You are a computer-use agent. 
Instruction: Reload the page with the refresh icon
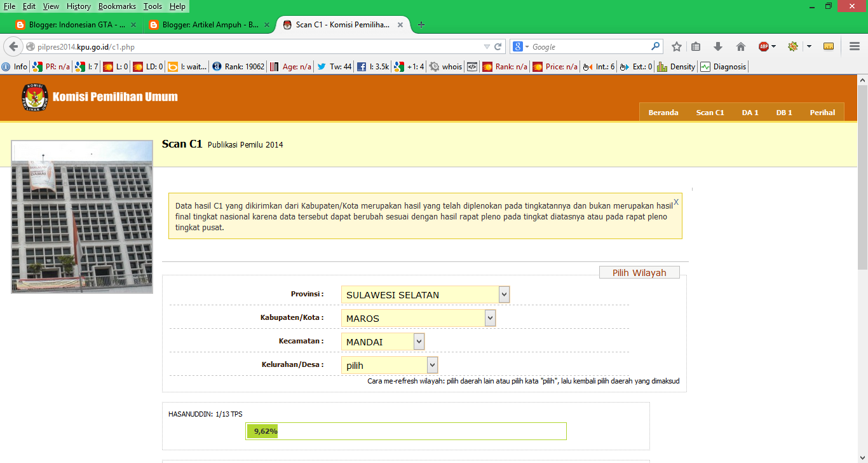pos(498,46)
